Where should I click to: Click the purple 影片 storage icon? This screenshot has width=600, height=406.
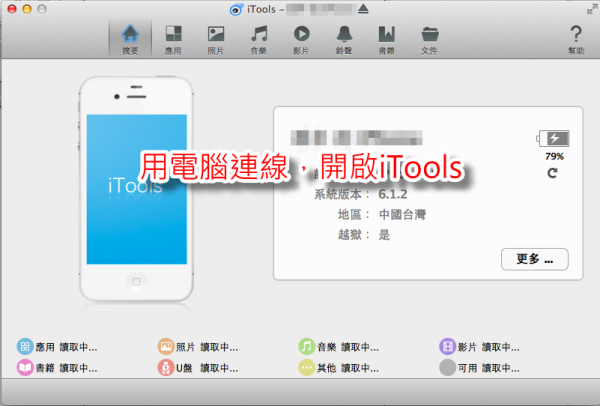tap(447, 347)
